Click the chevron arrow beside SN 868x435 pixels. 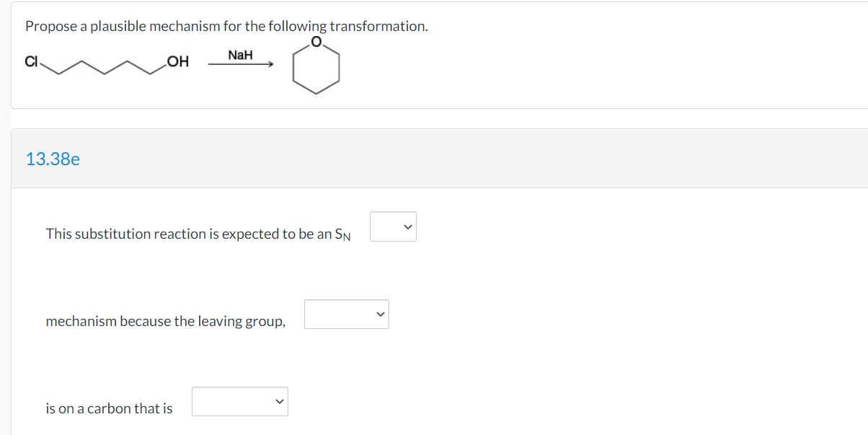click(407, 227)
